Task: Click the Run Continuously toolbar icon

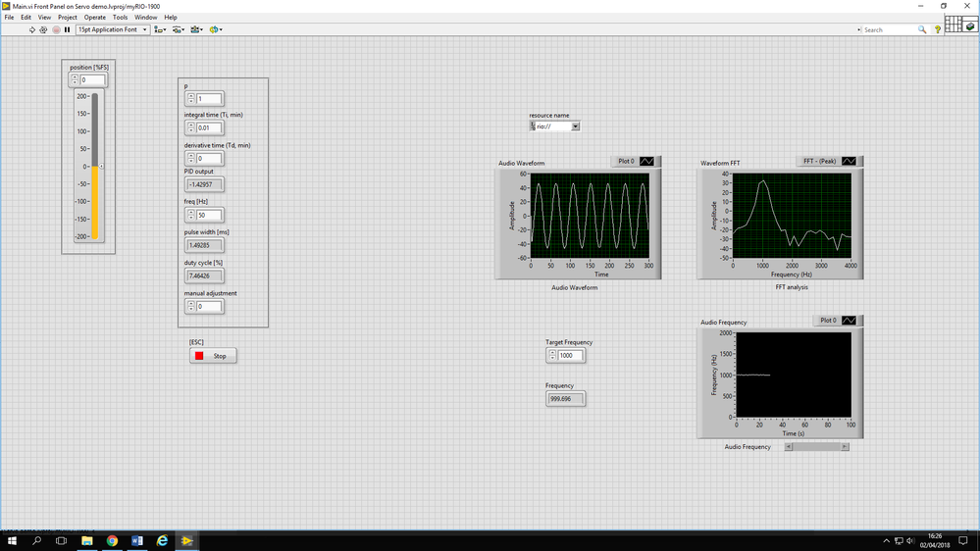Action: click(43, 29)
